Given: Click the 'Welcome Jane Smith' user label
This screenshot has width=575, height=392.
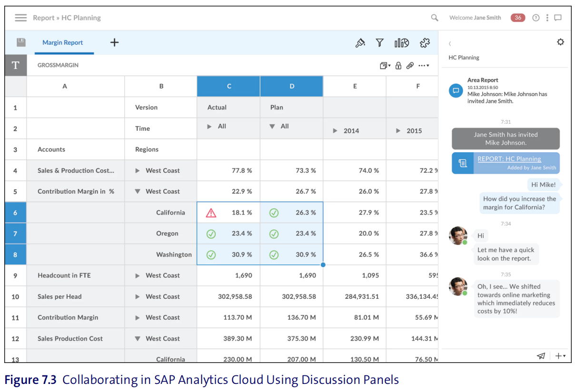Looking at the screenshot, I should 475,18.
